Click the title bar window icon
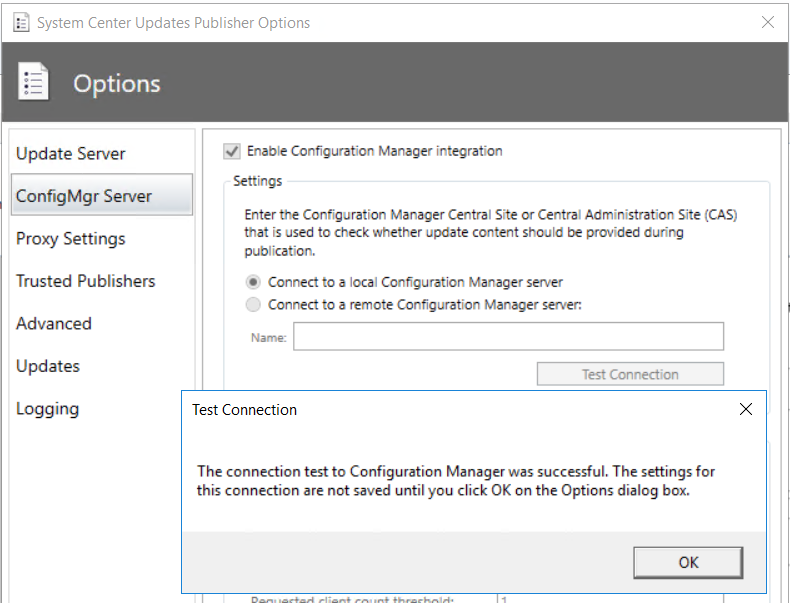 pyautogui.click(x=21, y=23)
